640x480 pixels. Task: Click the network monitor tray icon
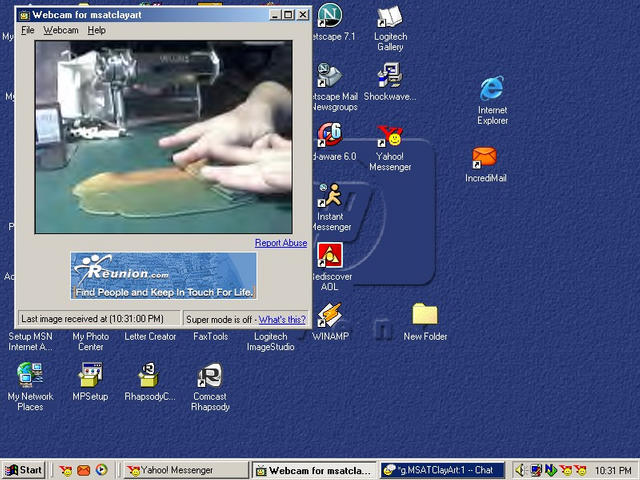[x=536, y=470]
